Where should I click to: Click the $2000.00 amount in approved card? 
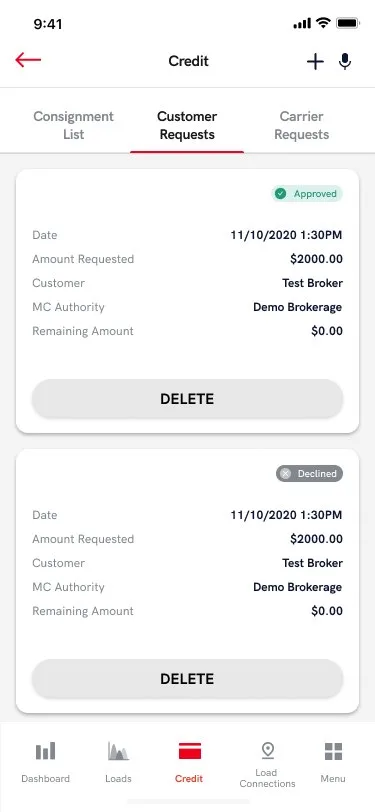[316, 259]
